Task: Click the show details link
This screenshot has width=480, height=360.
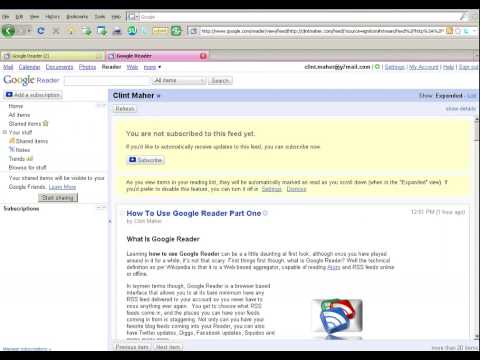Action: point(460,109)
